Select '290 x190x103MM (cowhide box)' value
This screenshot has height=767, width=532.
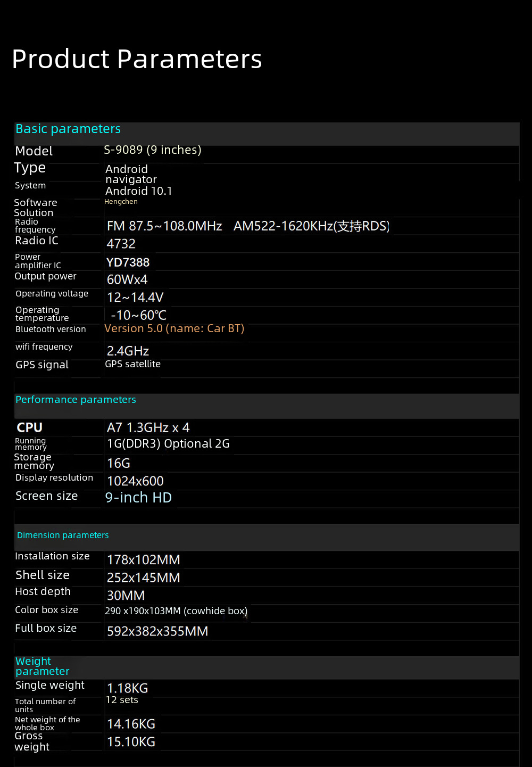pos(177,611)
